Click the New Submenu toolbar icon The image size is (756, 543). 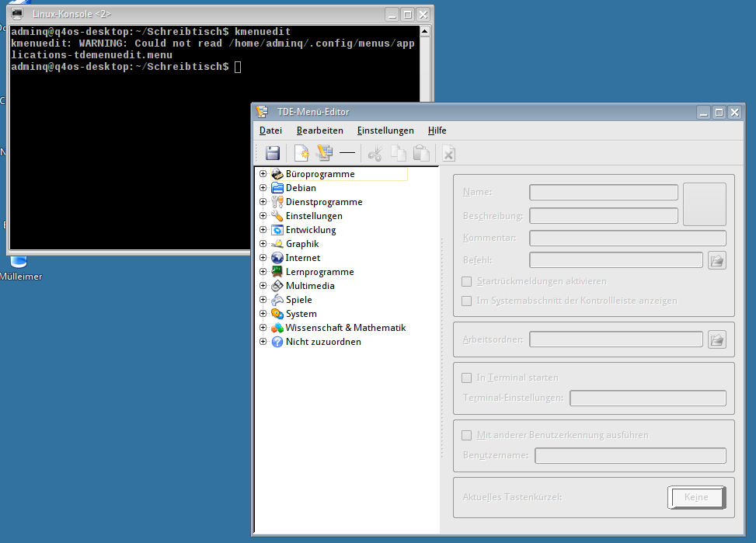325,153
